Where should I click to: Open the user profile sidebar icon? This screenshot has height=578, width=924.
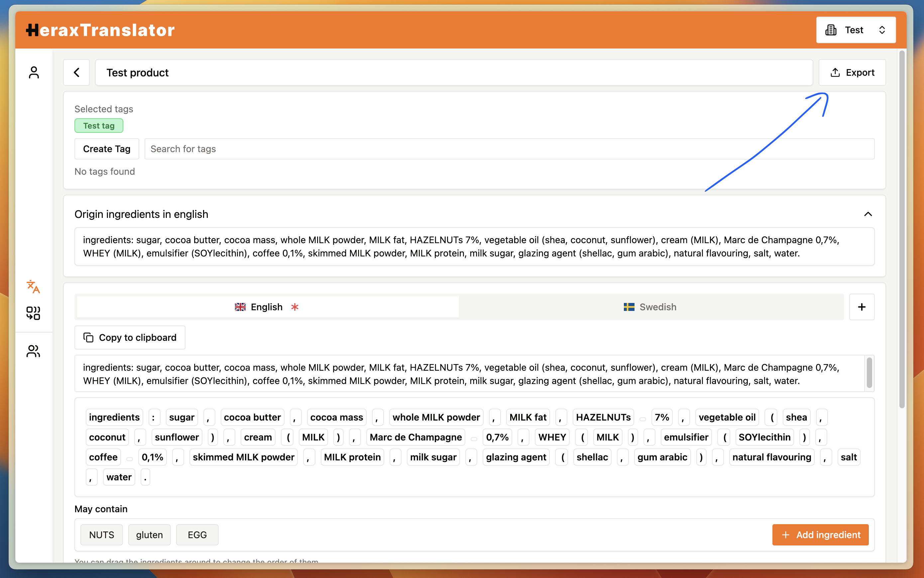pos(34,72)
